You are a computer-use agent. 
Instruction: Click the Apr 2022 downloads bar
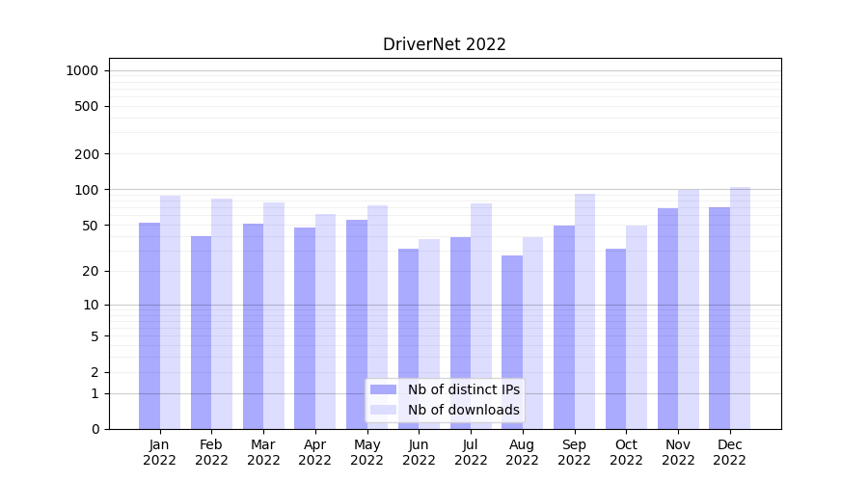tap(326, 321)
